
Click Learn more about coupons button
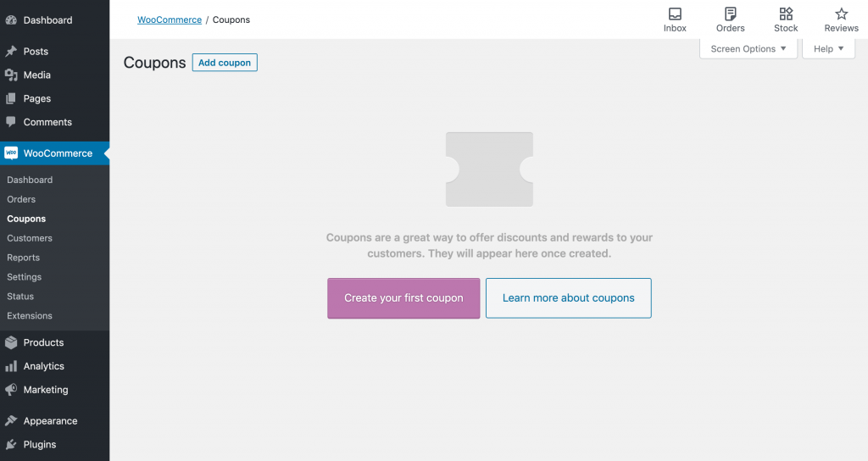coord(569,298)
